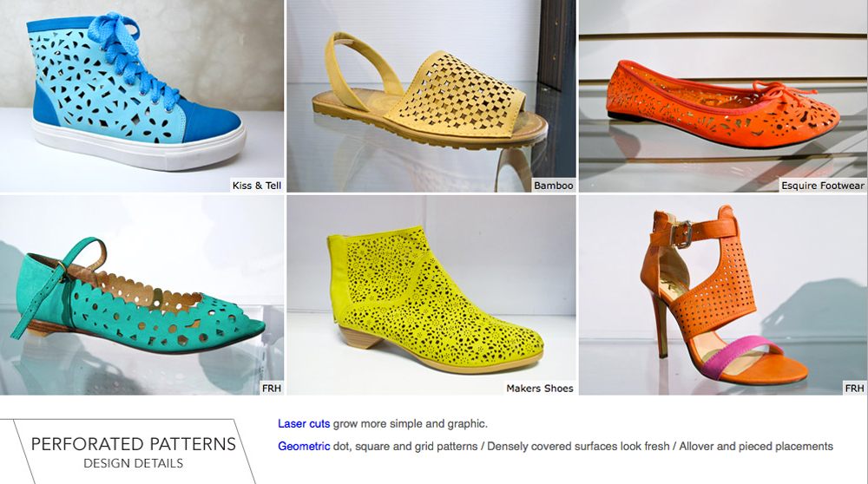Click the Kiss & Tell brand label
The image size is (868, 484).
coord(257,186)
